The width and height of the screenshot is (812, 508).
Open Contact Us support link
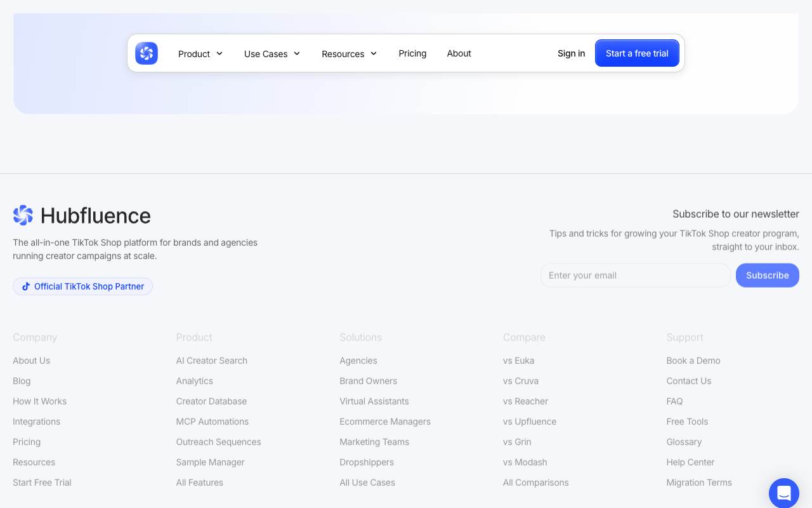(689, 381)
